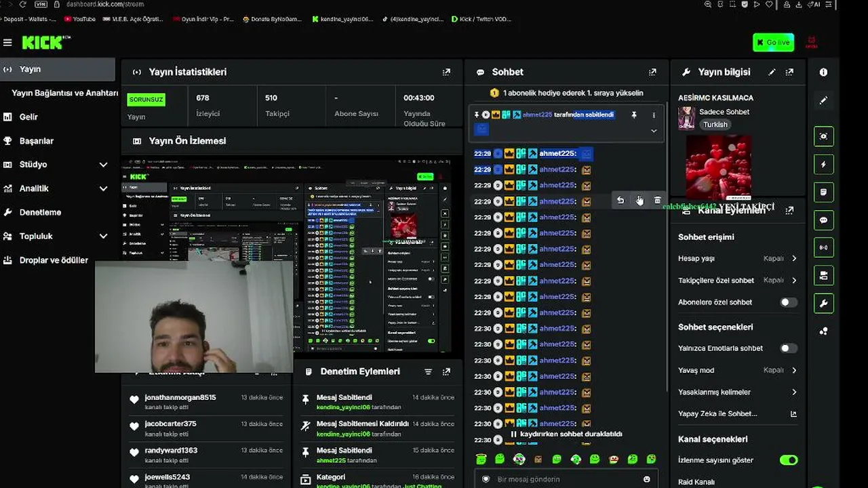Pop out the Denetim Eylemleri panel
The width and height of the screenshot is (868, 488).
[x=446, y=371]
